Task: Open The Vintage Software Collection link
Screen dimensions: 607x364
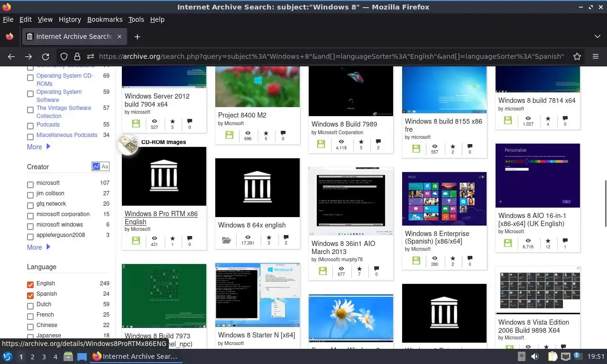Action: coord(64,112)
